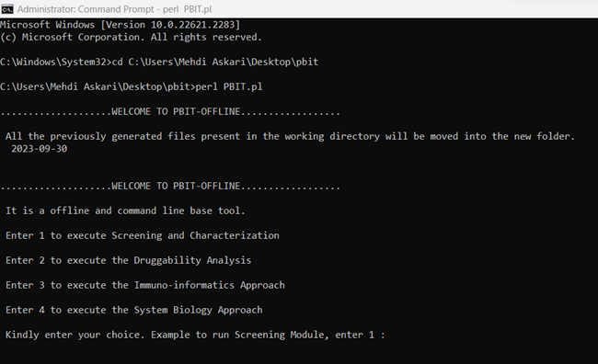Click the empty console area below the prompt

point(299,353)
